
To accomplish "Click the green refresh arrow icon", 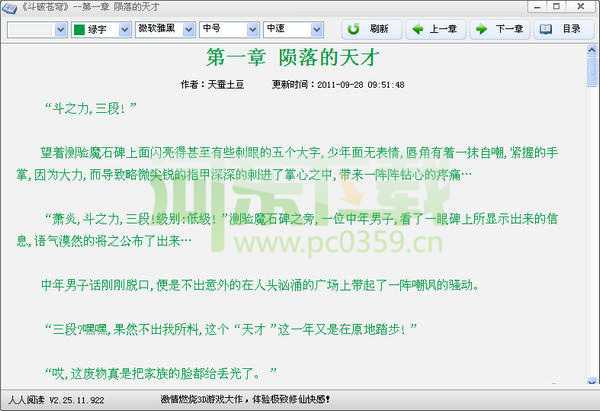I will 353,29.
